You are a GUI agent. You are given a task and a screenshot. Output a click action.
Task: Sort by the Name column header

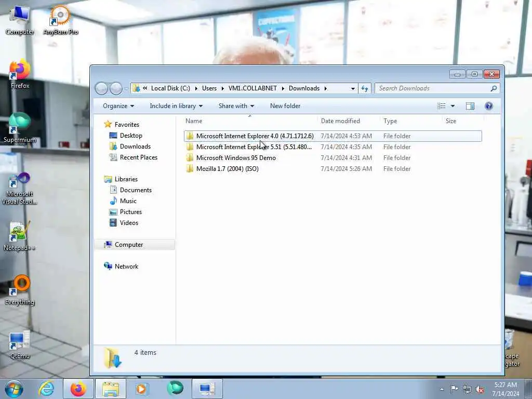tap(250, 121)
